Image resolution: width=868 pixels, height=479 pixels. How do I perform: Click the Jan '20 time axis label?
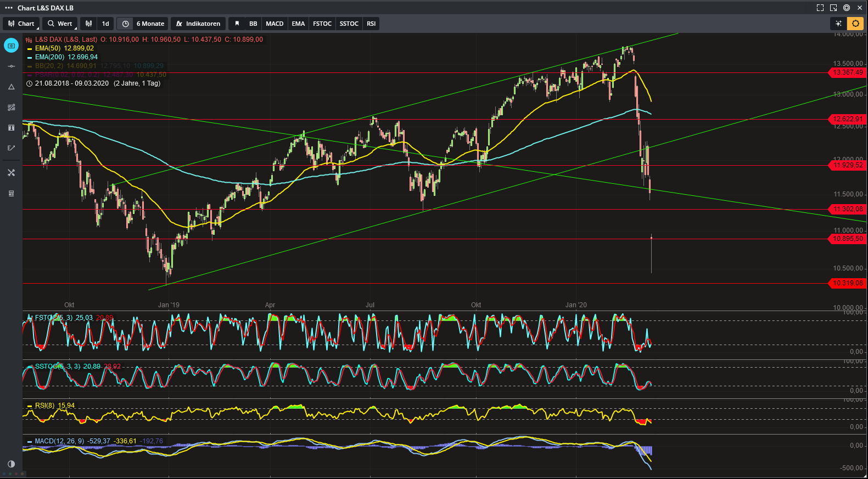[576, 305]
